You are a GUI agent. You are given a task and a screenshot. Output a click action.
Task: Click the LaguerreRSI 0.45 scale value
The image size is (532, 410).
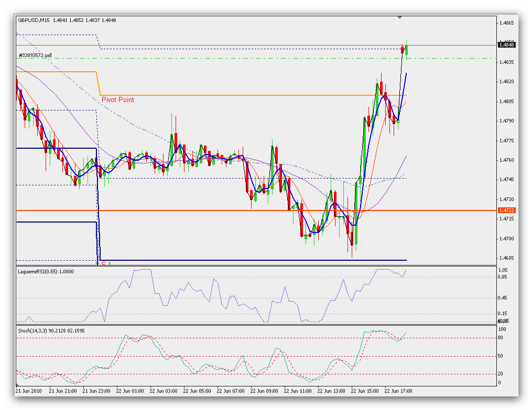pos(503,298)
